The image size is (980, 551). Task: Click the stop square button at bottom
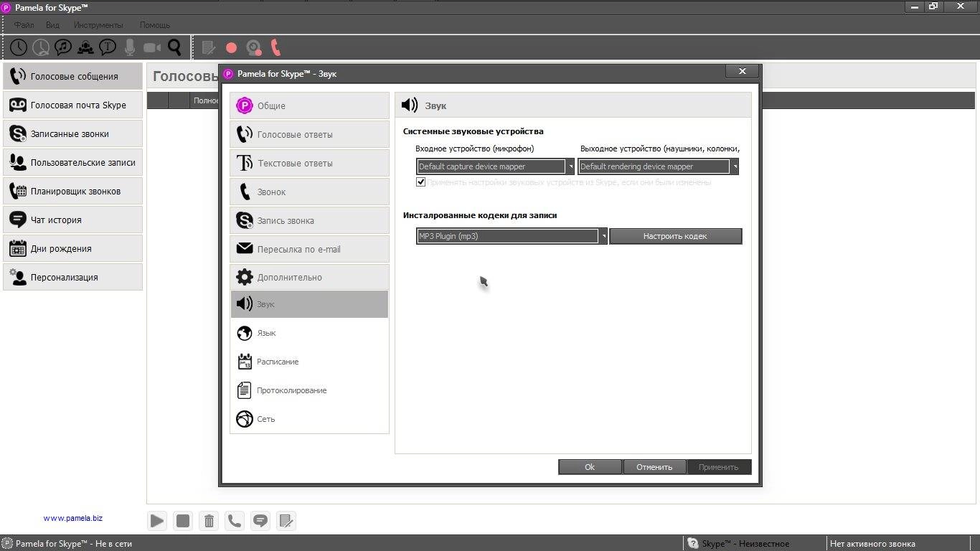[x=183, y=521]
